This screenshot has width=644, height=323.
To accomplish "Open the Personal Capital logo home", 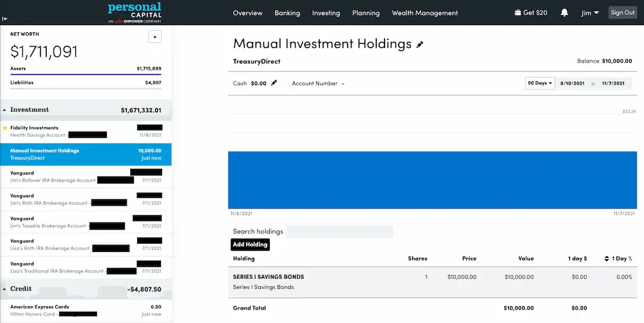I will point(135,12).
